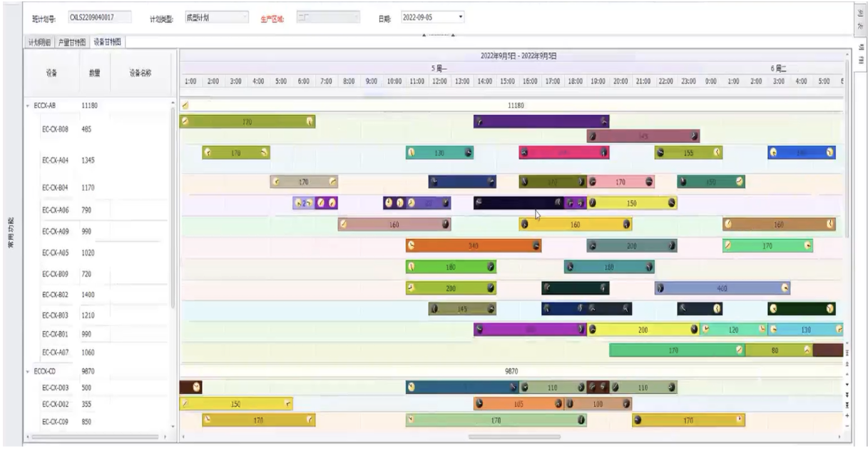This screenshot has height=449, width=868.
Task: Collapse the ECCX-CD equipment group
Action: [28, 371]
